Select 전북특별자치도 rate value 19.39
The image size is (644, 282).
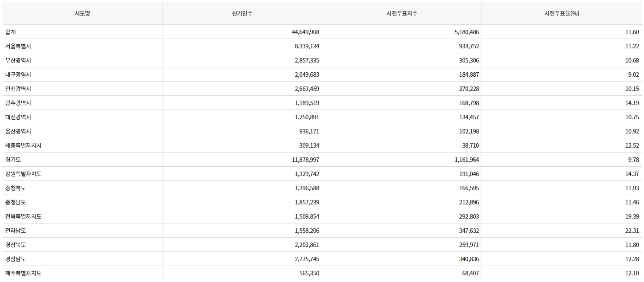[x=632, y=216]
